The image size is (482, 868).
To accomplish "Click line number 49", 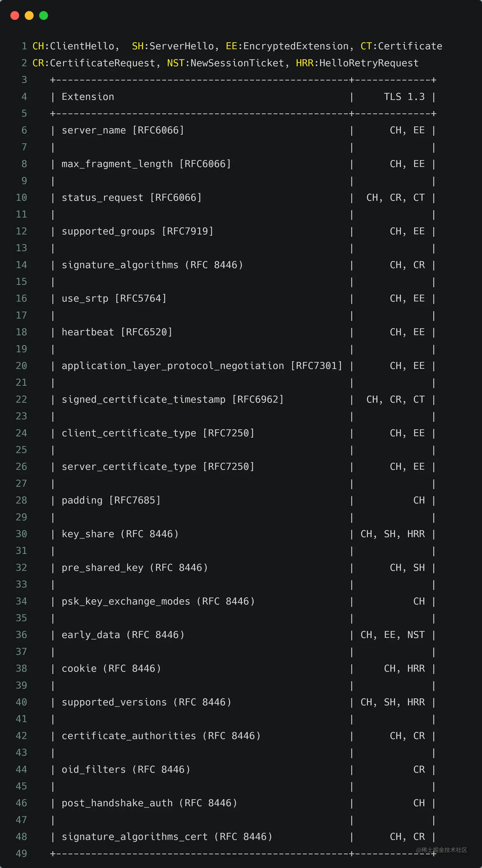I will pos(21,854).
